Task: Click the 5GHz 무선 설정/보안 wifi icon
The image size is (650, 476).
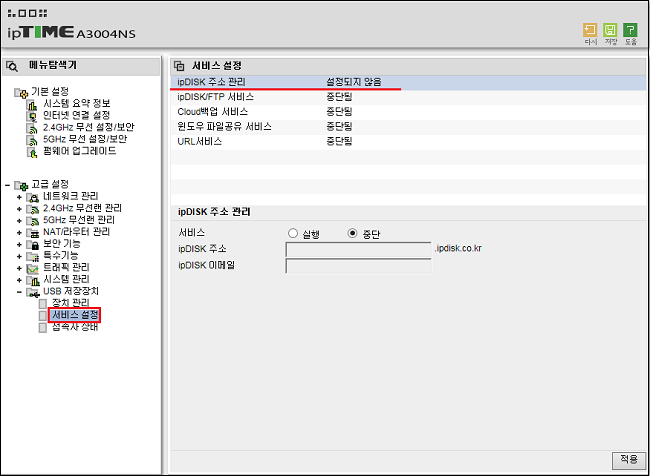Action: click(32, 140)
